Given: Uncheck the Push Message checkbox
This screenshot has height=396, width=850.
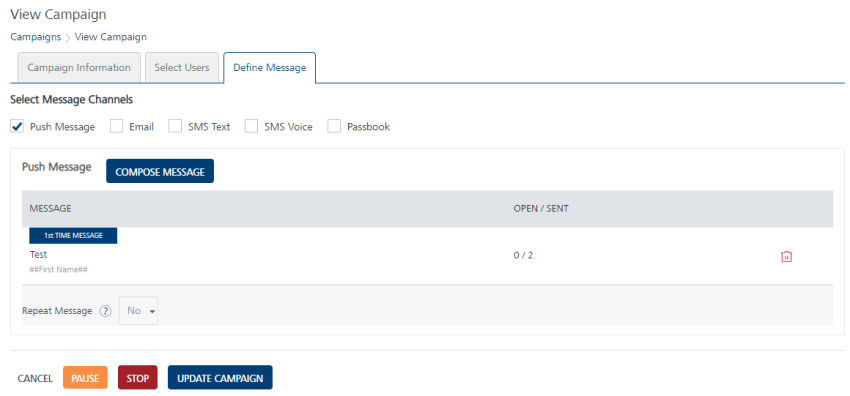Looking at the screenshot, I should pyautogui.click(x=17, y=127).
